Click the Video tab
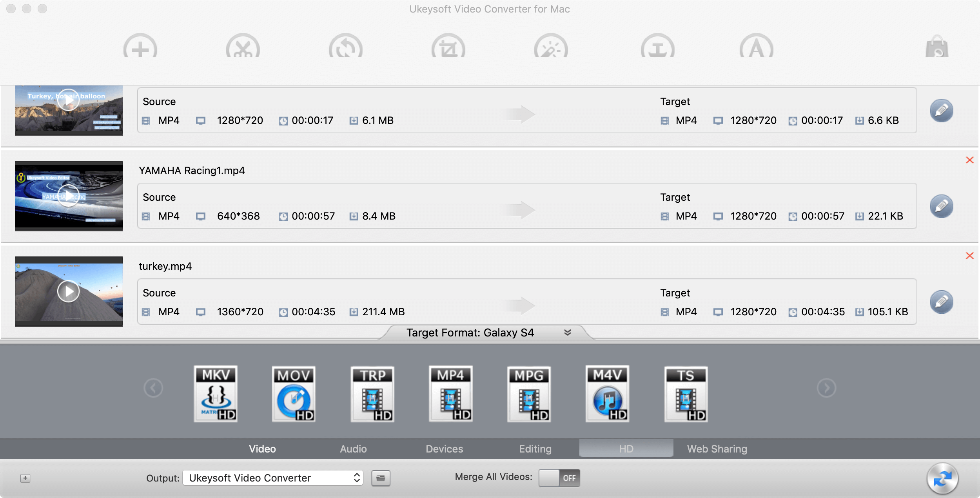The image size is (980, 498). pyautogui.click(x=263, y=448)
